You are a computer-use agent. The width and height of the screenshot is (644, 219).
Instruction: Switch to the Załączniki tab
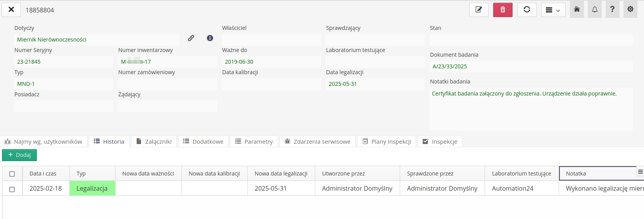pos(154,142)
